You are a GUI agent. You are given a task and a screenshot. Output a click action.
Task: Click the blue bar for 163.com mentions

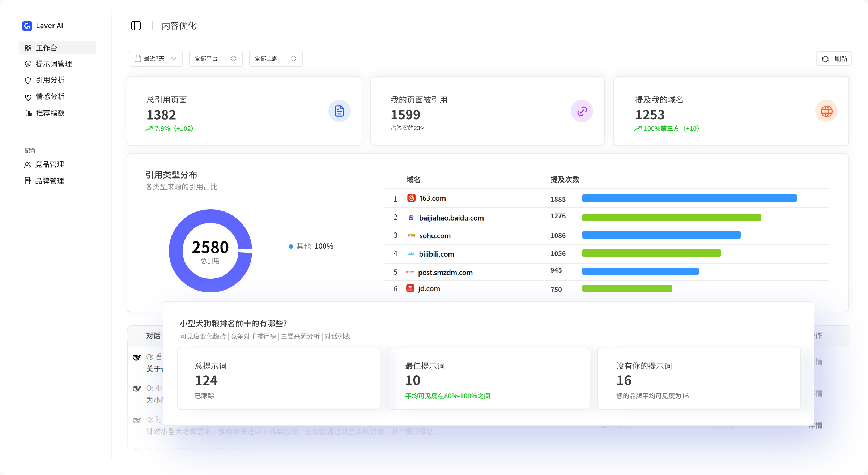[689, 198]
